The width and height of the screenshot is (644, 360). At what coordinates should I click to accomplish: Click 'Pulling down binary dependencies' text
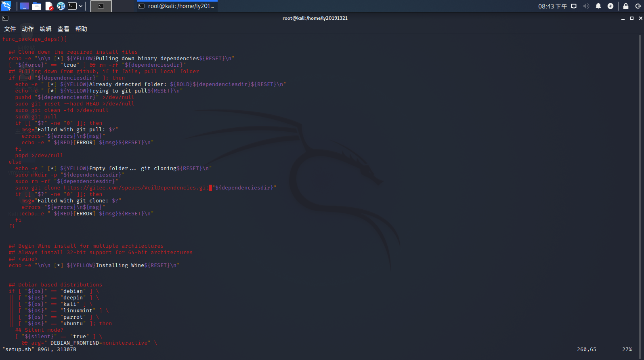(147, 59)
